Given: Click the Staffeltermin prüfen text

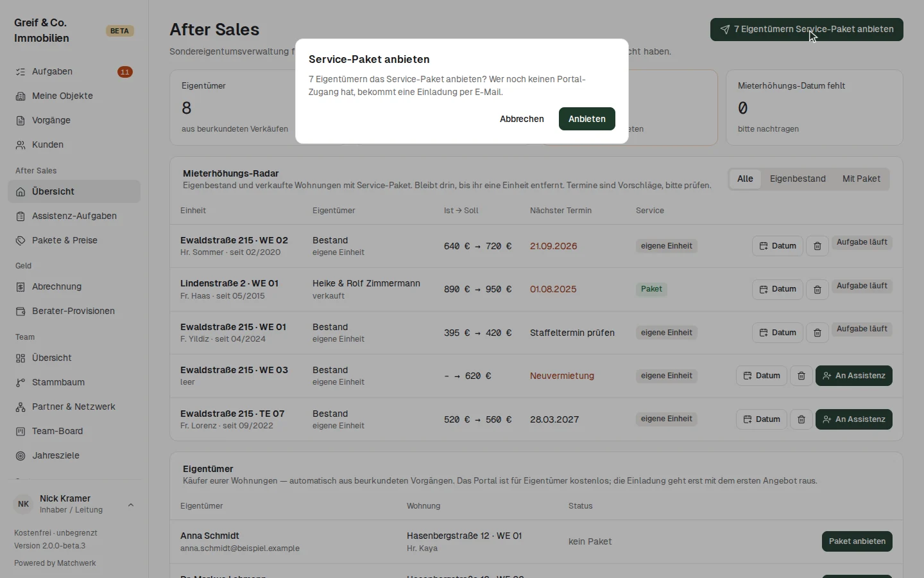Looking at the screenshot, I should pyautogui.click(x=572, y=333).
